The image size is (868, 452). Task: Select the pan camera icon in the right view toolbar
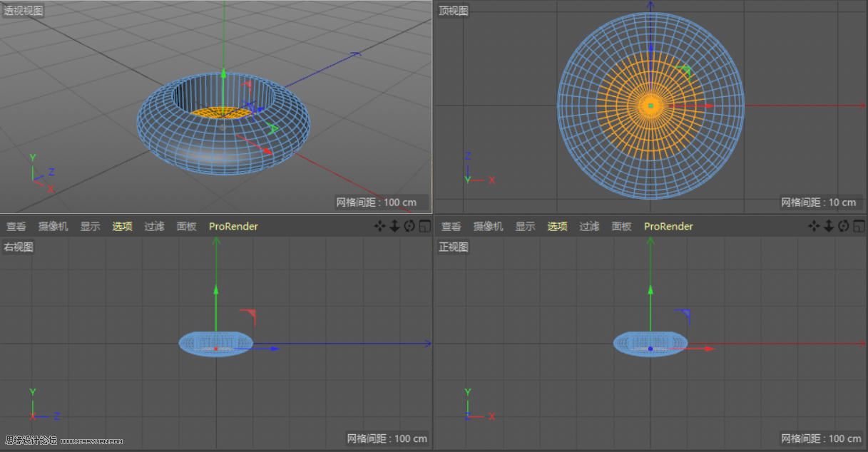pyautogui.click(x=382, y=226)
